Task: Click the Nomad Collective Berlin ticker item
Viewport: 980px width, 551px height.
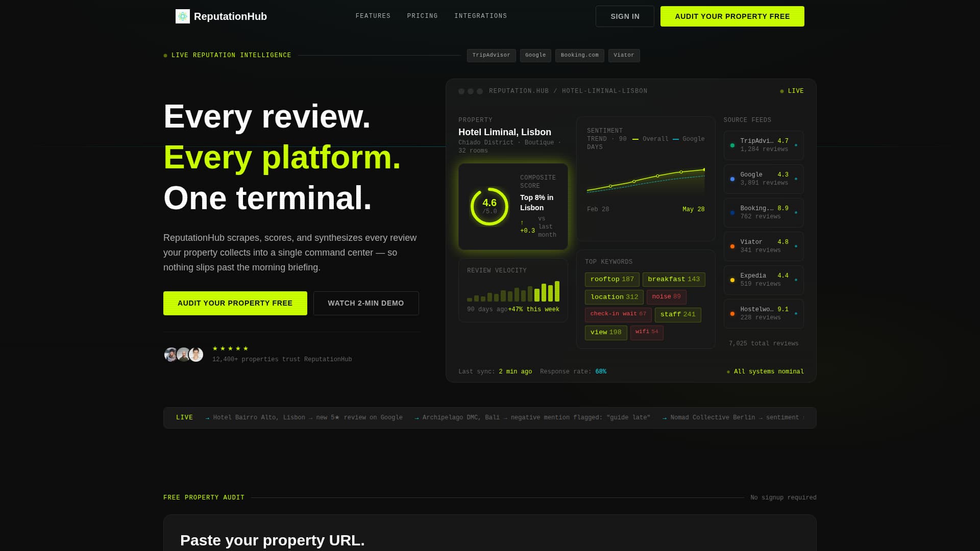Action: click(733, 418)
